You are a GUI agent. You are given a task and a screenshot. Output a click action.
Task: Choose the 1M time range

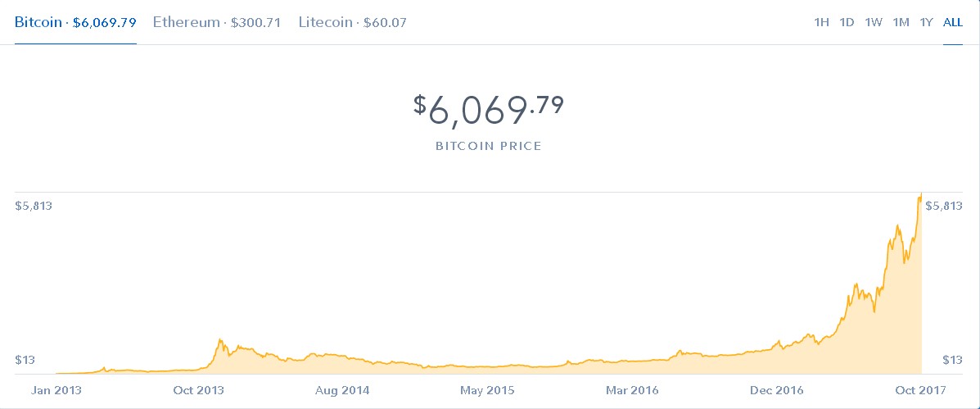pos(901,23)
